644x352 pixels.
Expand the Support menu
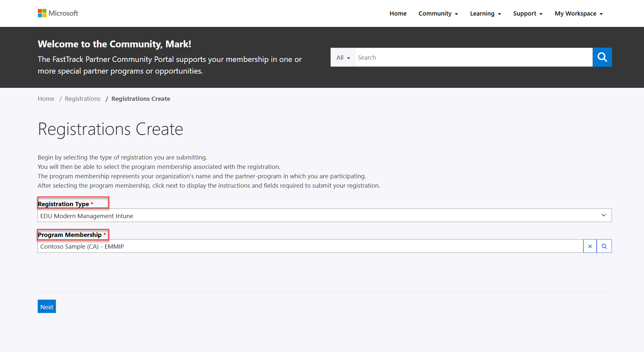(x=528, y=14)
